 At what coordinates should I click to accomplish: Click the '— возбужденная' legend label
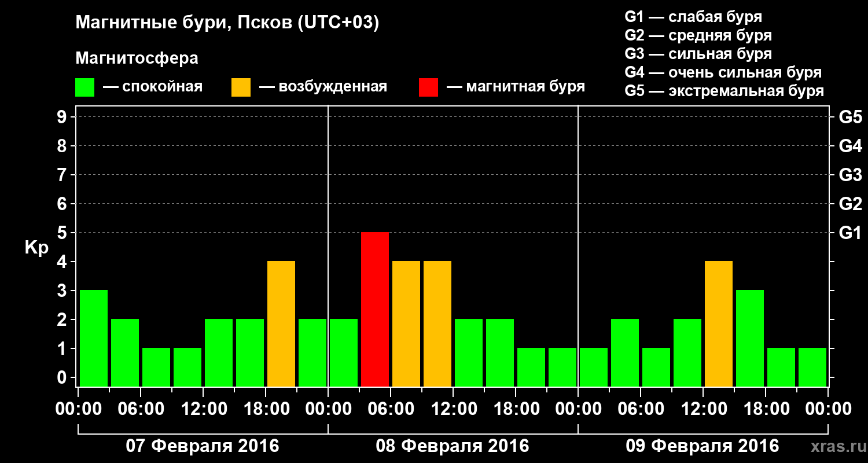[x=323, y=87]
